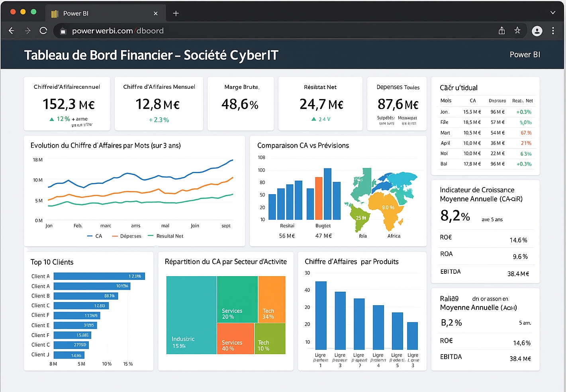This screenshot has height=392, width=566.
Task: Click the browser forward arrow
Action: pyautogui.click(x=27, y=31)
